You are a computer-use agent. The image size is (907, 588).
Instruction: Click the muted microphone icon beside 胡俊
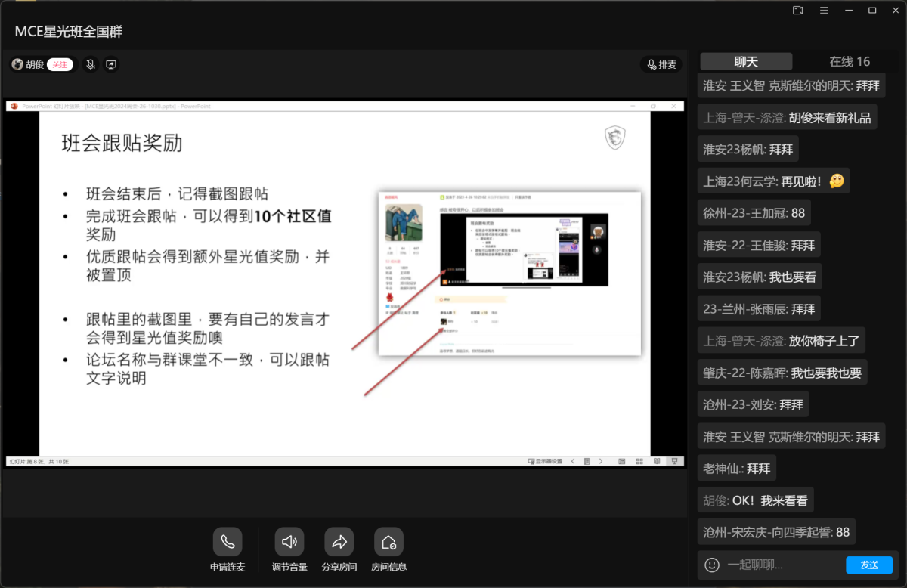[x=91, y=65]
